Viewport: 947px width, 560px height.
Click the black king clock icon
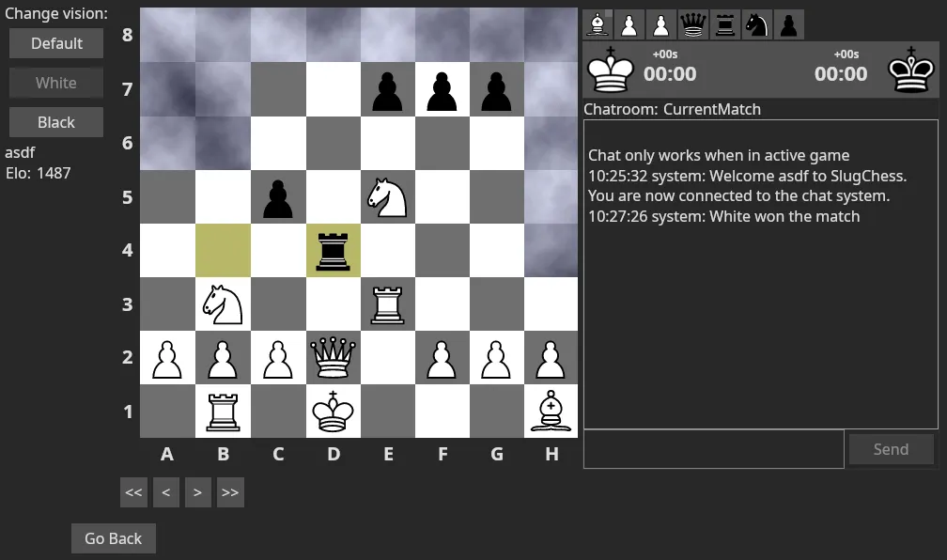[910, 70]
